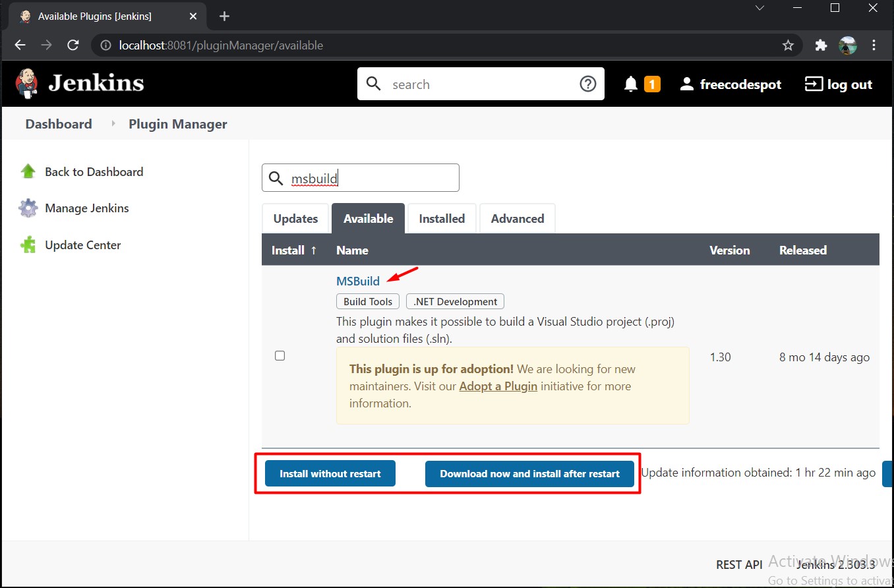Image resolution: width=894 pixels, height=588 pixels.
Task: Open notifications via the bell icon
Action: pyautogui.click(x=631, y=84)
